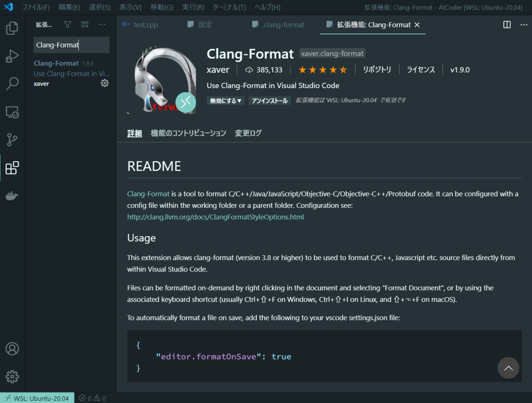Image resolution: width=532 pixels, height=403 pixels.
Task: Open the Clang-Format link in README
Action: pyautogui.click(x=148, y=194)
